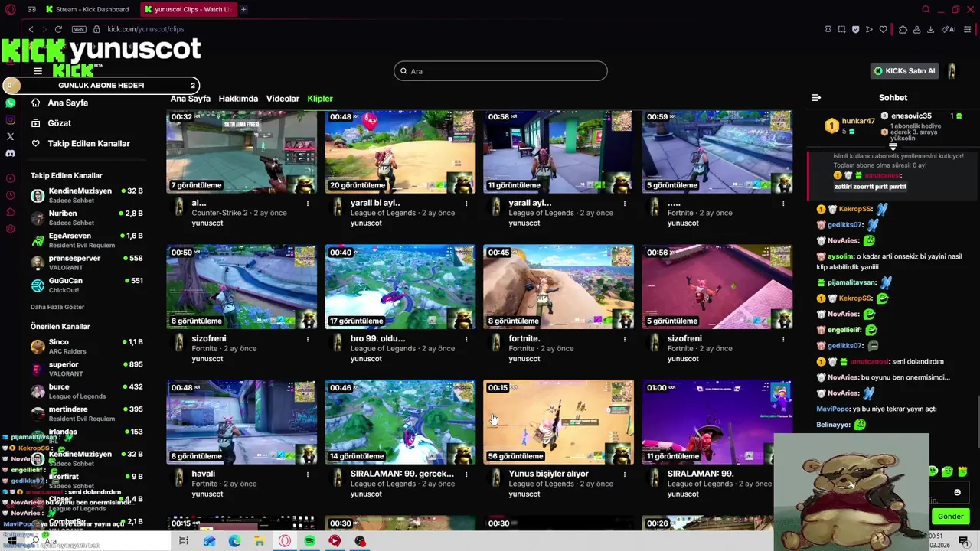
Task: Expand gift leaderboard arrow below enesovic35
Action: [893, 146]
